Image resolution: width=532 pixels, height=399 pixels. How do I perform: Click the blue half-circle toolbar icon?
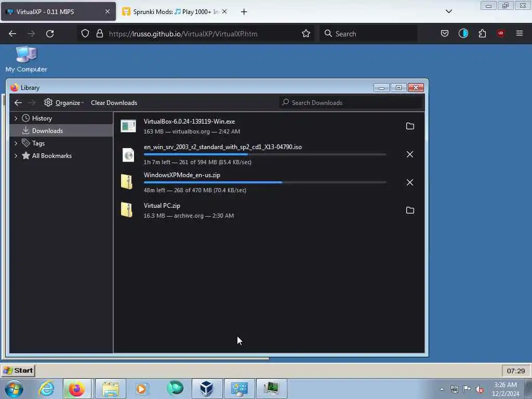pyautogui.click(x=463, y=34)
